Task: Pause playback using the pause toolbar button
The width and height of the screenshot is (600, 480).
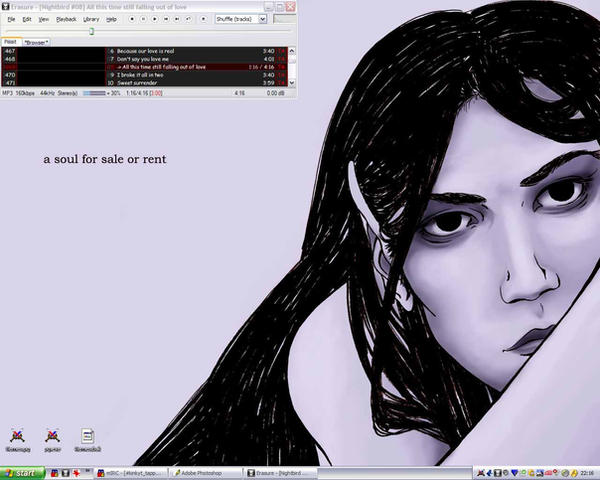Action: tap(143, 19)
